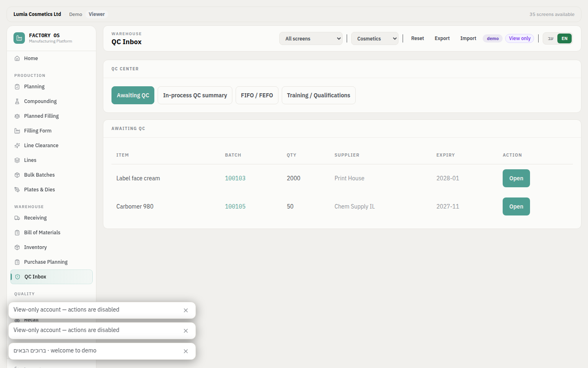This screenshot has width=588, height=368.
Task: Click the Demo label in top bar
Action: point(76,14)
